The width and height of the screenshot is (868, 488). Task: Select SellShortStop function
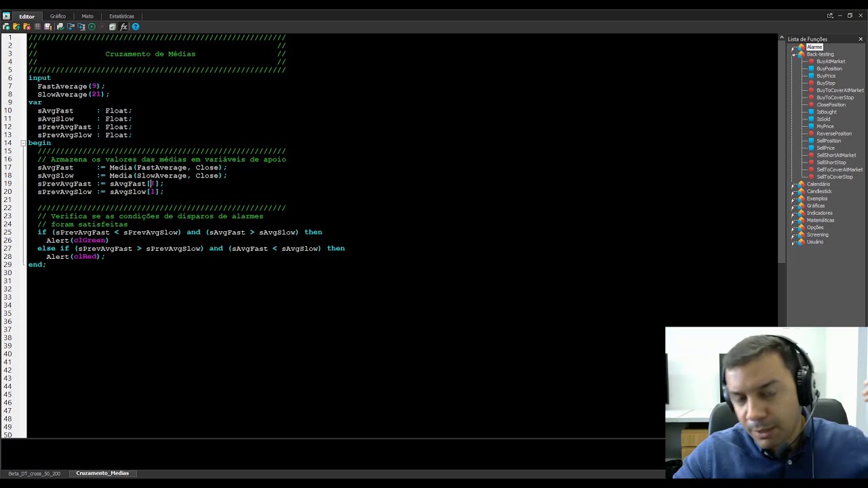(831, 163)
